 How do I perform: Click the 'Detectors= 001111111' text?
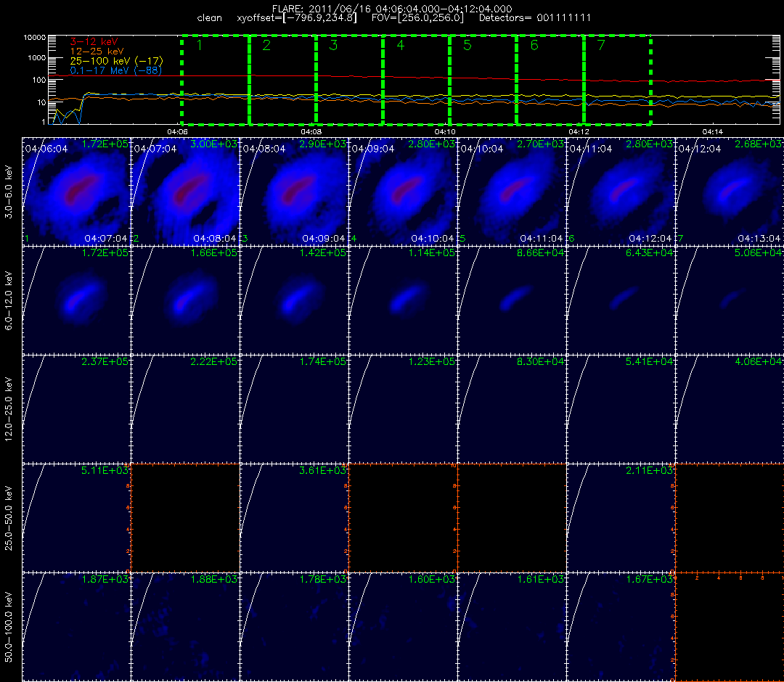point(535,18)
